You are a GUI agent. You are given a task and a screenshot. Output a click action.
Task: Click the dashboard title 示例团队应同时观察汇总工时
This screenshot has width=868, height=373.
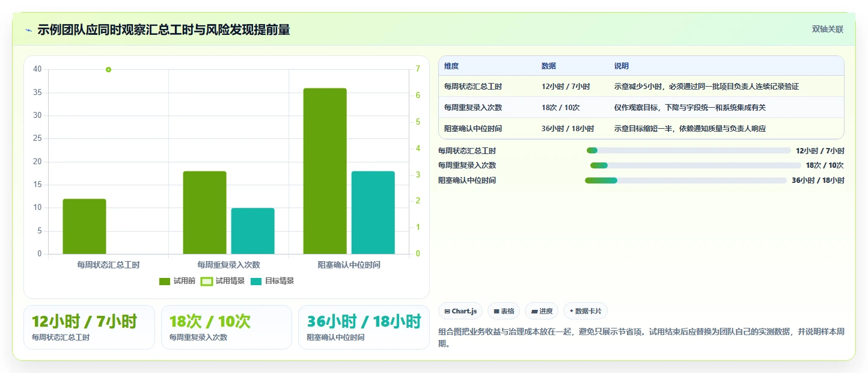(164, 30)
